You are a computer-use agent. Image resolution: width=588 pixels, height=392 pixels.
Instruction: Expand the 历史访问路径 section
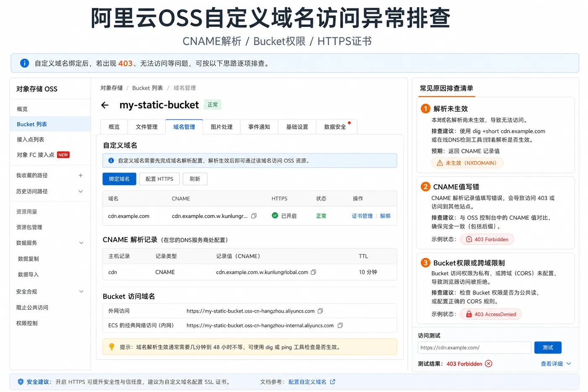click(81, 191)
